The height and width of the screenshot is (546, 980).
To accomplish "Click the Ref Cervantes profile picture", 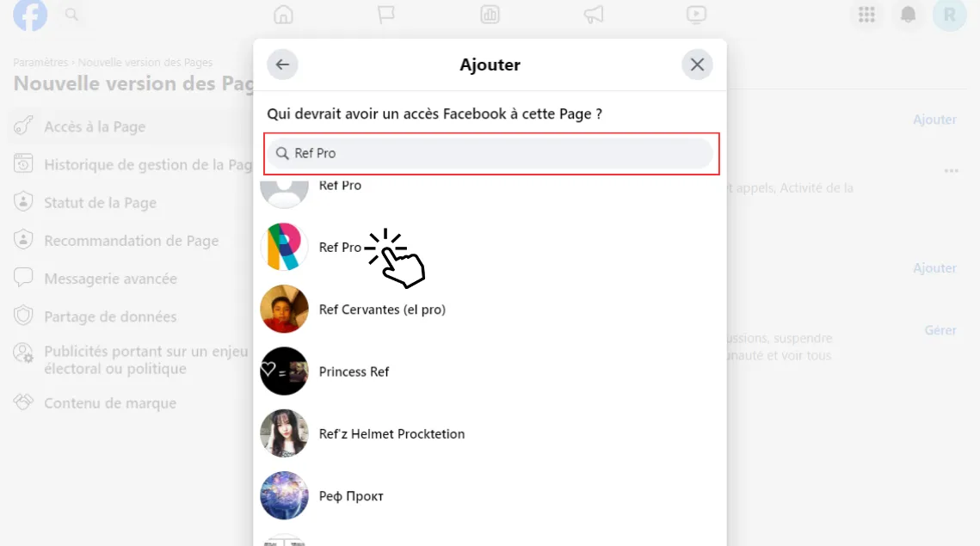I will pos(285,310).
